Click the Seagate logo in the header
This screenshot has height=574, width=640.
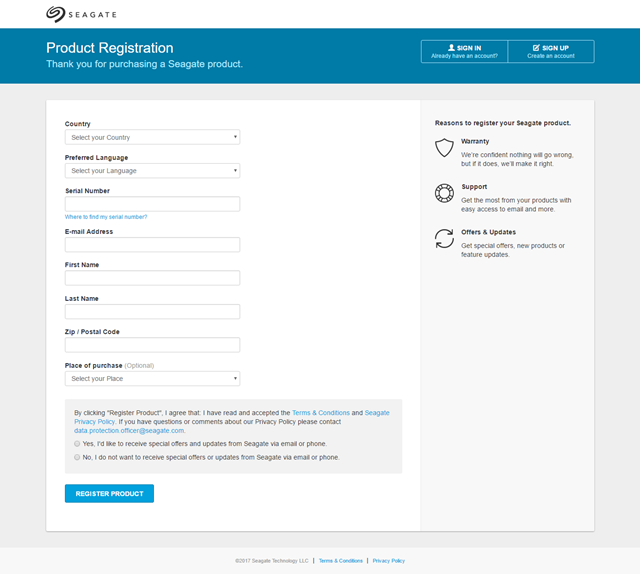pos(81,14)
